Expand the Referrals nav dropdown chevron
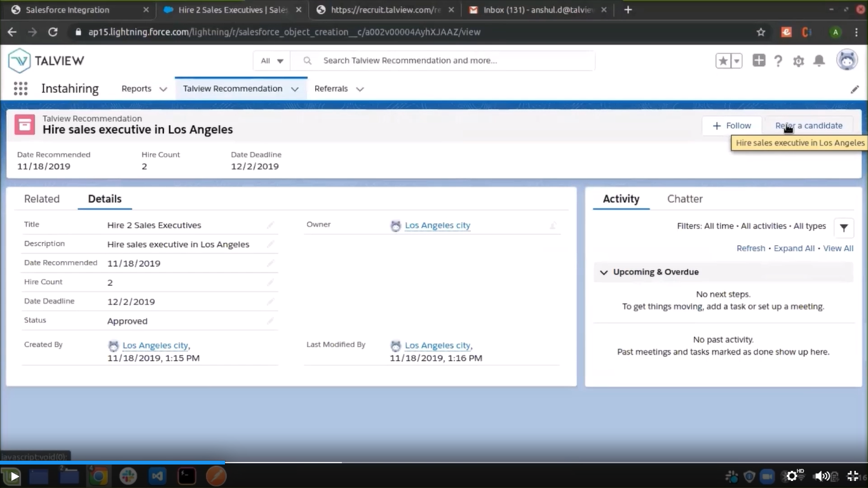868x488 pixels. 360,89
